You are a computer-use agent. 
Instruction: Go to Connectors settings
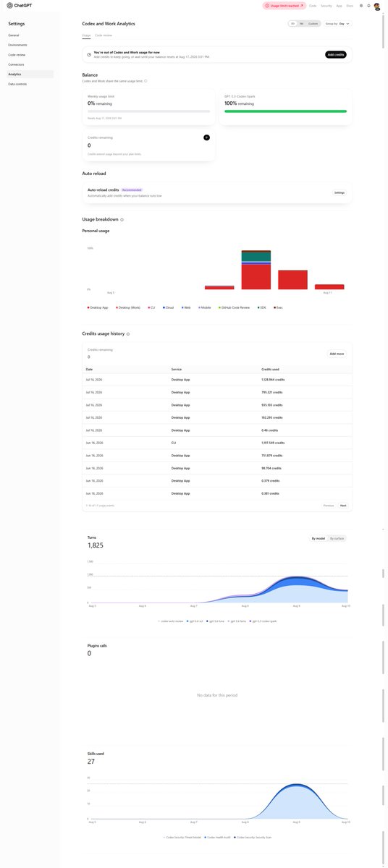click(x=29, y=64)
